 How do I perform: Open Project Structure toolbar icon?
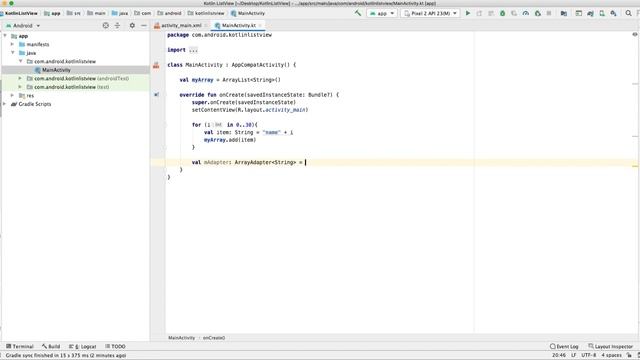pyautogui.click(x=564, y=13)
